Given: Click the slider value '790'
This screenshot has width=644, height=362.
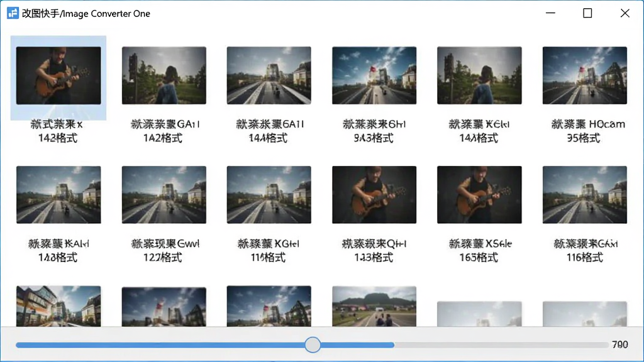Looking at the screenshot, I should tap(619, 345).
